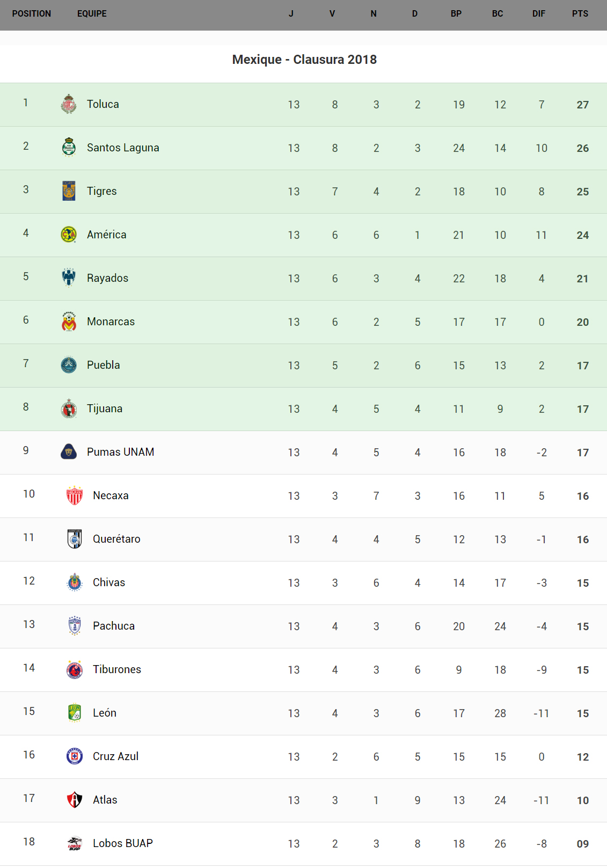This screenshot has width=607, height=868.
Task: Click the Tigres club badge
Action: [69, 191]
